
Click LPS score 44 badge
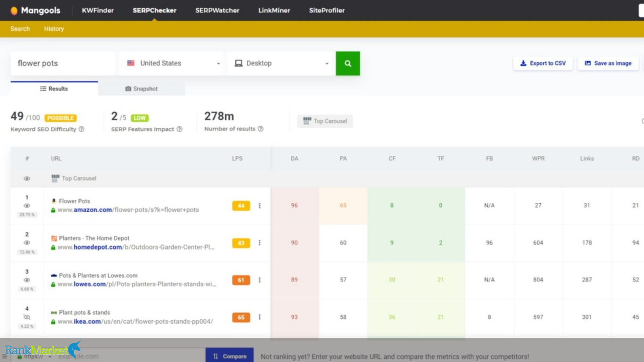(241, 206)
